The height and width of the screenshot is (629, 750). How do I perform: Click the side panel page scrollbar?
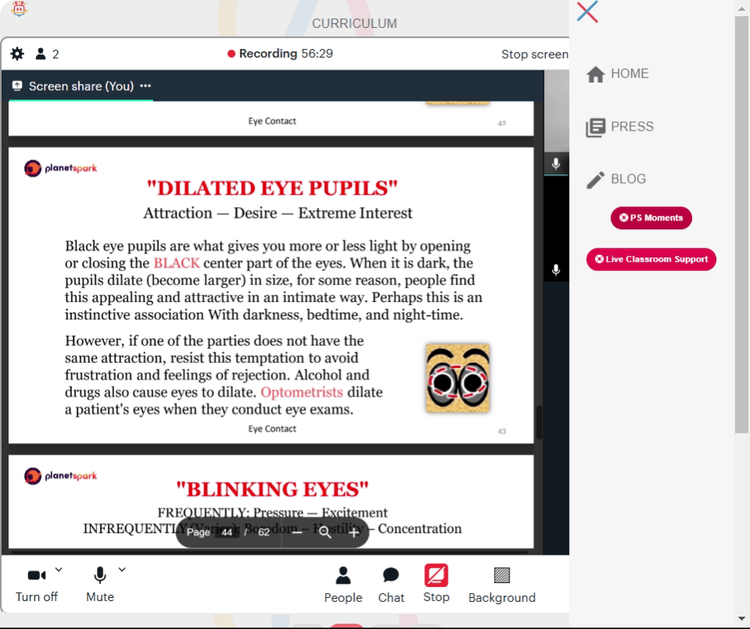[742, 225]
